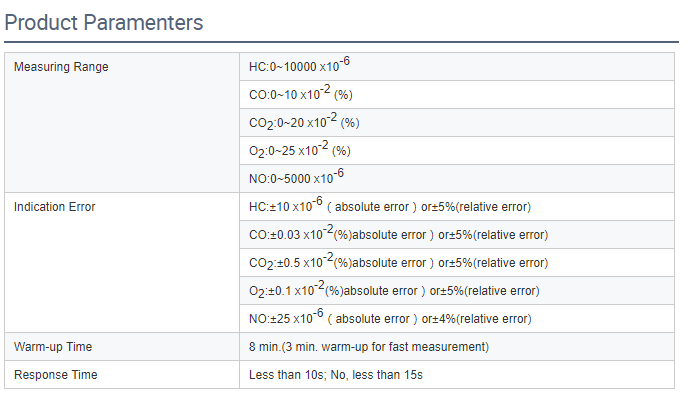Select the O2:0~25 range row

457,151
